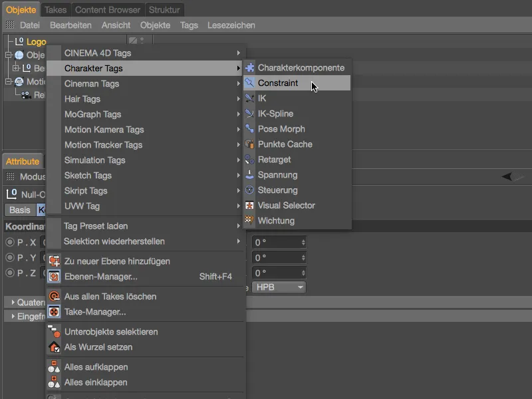Choose 'Tag Preset laden' entry
Image resolution: width=532 pixels, height=399 pixels.
[x=145, y=225]
